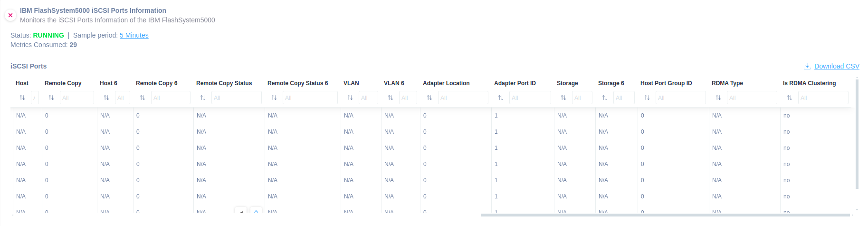Click the RUNNING status text
Viewport: 868px width, 226px height.
(x=48, y=35)
